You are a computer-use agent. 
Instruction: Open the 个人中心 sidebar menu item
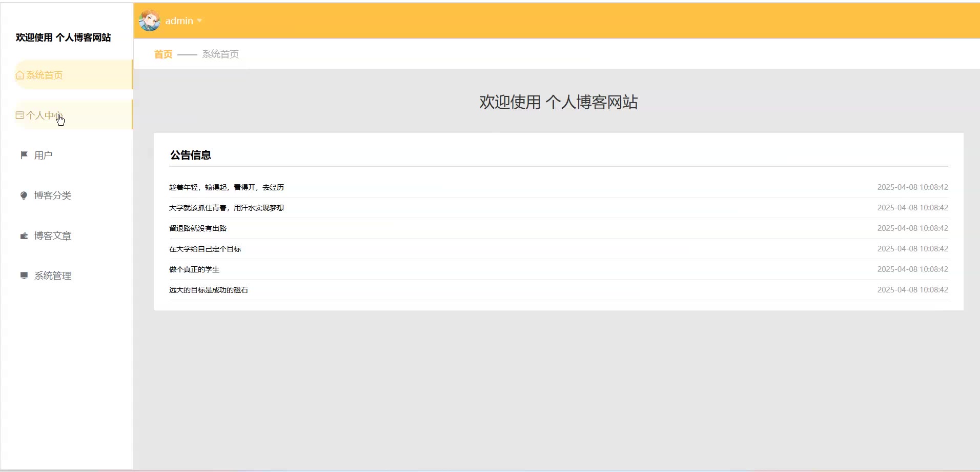tap(73, 115)
